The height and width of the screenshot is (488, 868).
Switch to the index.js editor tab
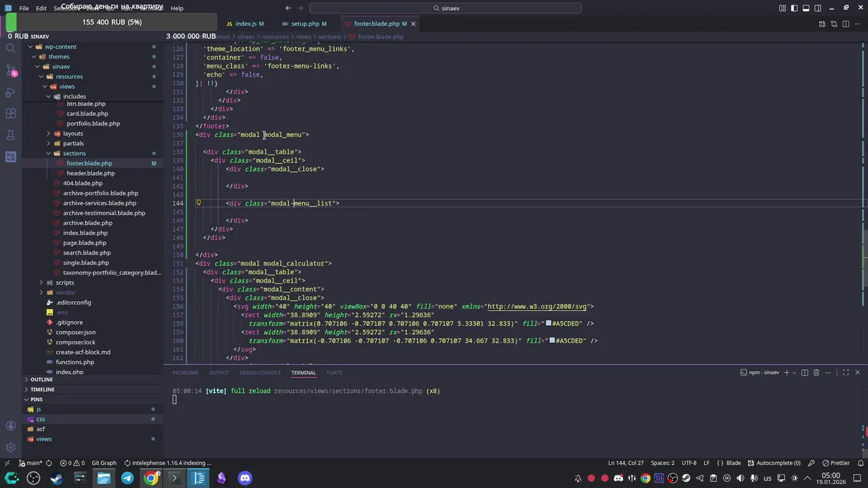pyautogui.click(x=245, y=24)
